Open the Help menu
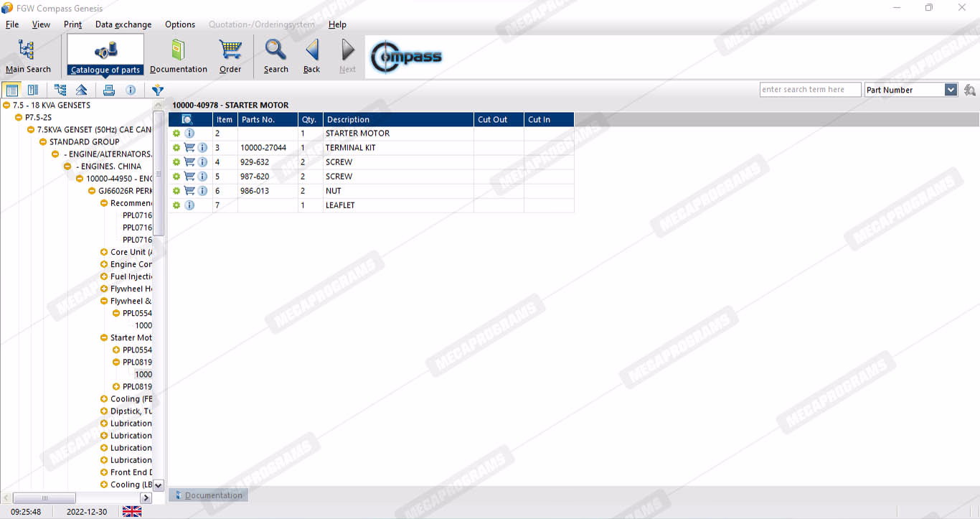Screen dimensions: 980x519 [338, 24]
